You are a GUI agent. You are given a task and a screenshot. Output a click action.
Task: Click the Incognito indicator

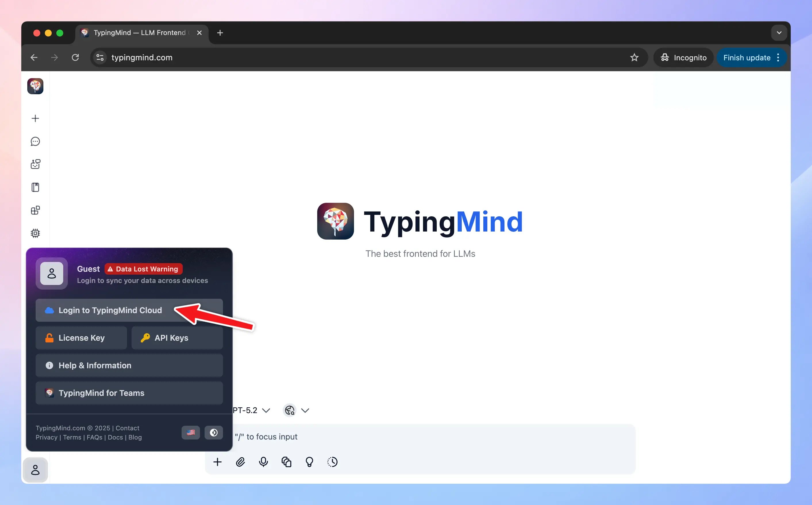pyautogui.click(x=683, y=57)
